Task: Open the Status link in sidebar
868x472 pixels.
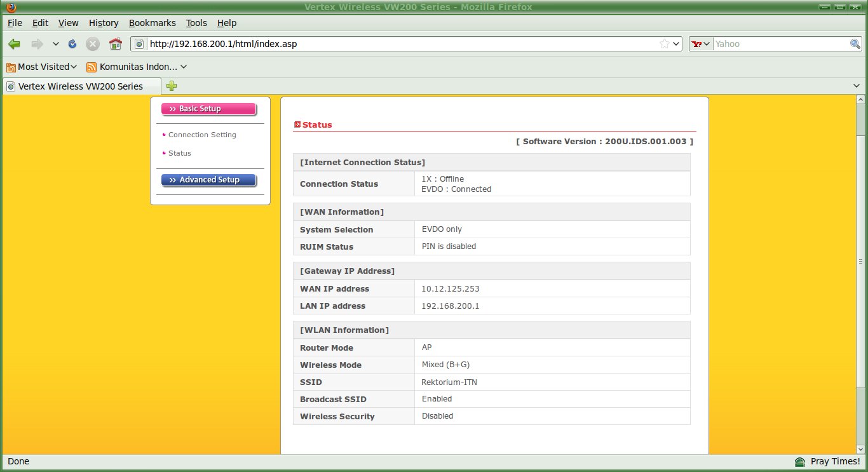Action: pos(179,153)
